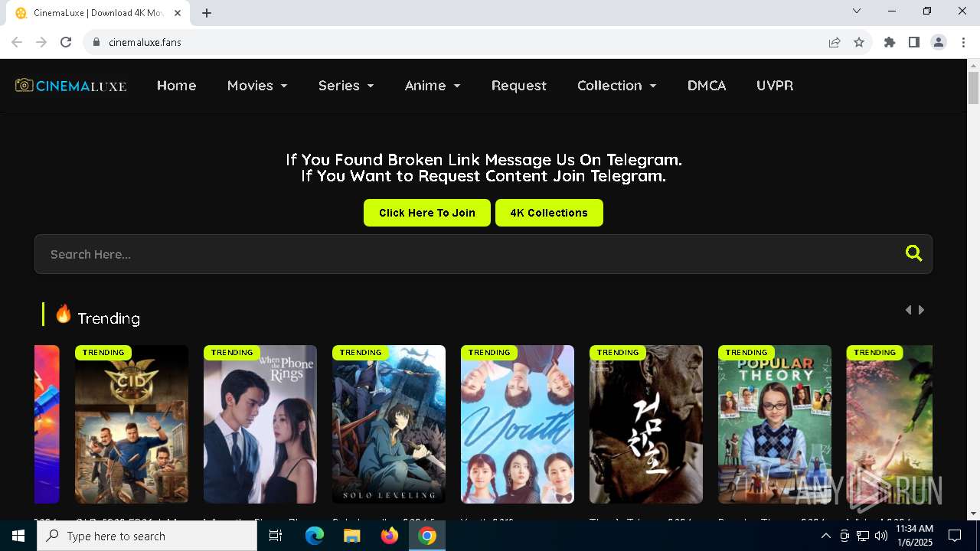The width and height of the screenshot is (980, 551).
Task: Open Windows notification center
Action: tap(955, 536)
